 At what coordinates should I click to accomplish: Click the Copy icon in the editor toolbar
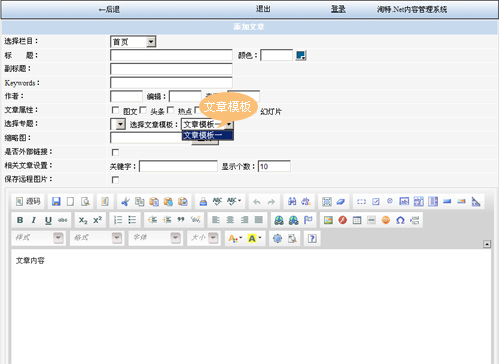[x=140, y=201]
